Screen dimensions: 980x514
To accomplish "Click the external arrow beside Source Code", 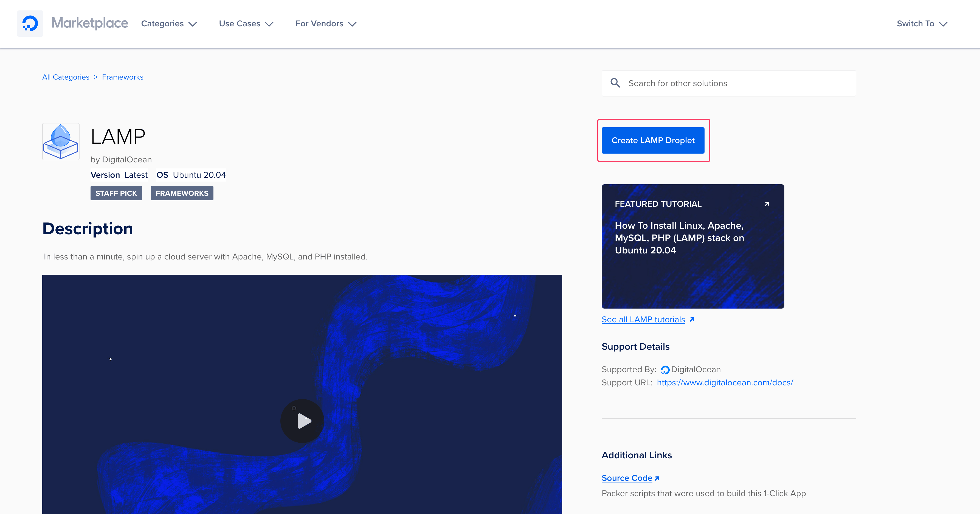I will pos(657,478).
